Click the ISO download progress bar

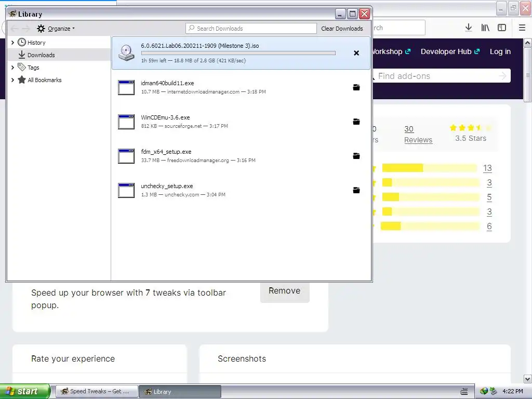[x=238, y=53]
